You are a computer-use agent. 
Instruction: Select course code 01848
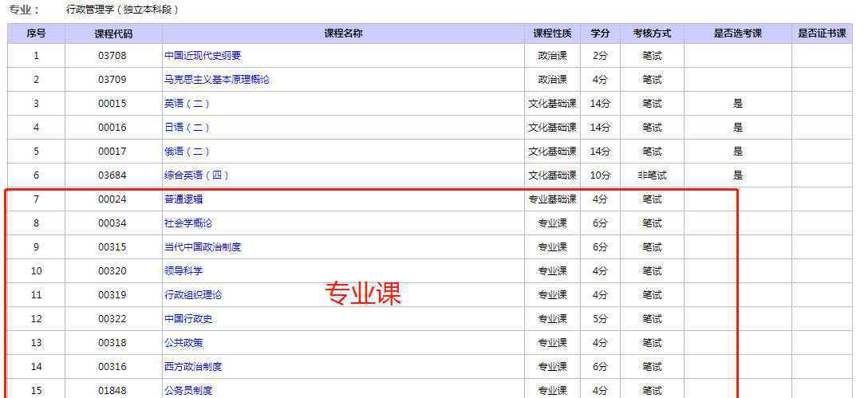(112, 391)
